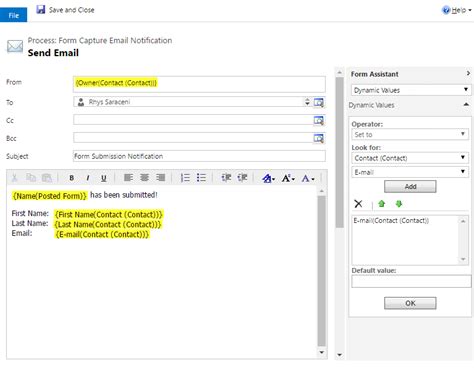
Task: Open the font size dropdown
Action: [x=288, y=179]
